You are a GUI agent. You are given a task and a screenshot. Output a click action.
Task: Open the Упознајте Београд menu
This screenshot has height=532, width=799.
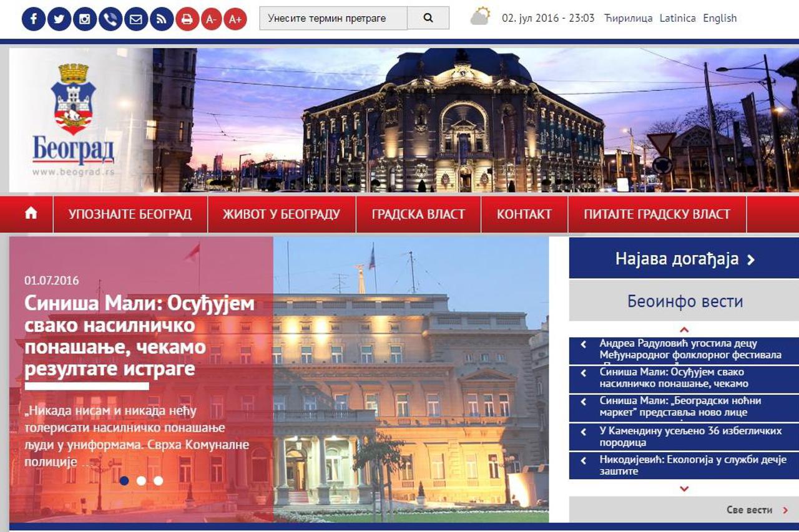point(130,214)
